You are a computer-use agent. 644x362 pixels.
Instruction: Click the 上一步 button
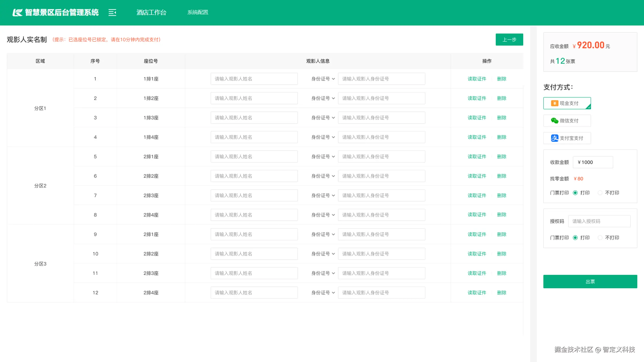pos(509,39)
